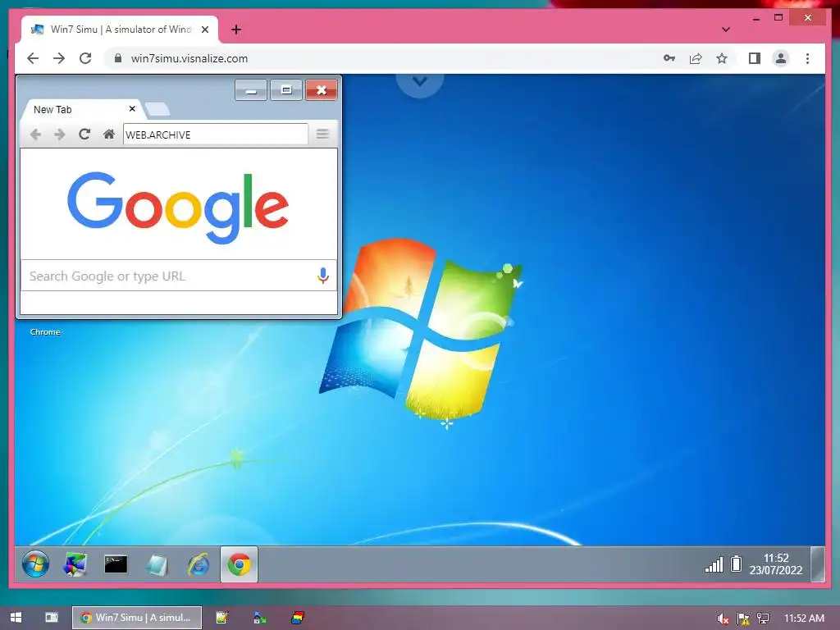Close the simulated Chrome window with red X
The width and height of the screenshot is (840, 630).
[322, 90]
